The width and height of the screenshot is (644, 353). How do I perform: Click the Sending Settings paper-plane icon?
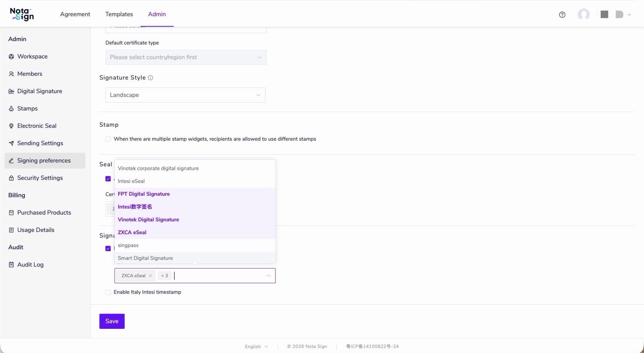point(11,143)
